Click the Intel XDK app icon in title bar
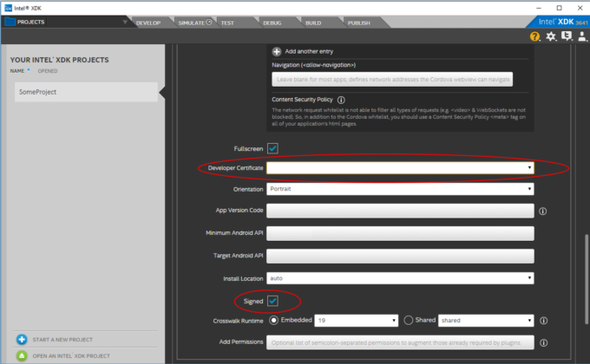The height and width of the screenshot is (364, 590). pyautogui.click(x=8, y=8)
